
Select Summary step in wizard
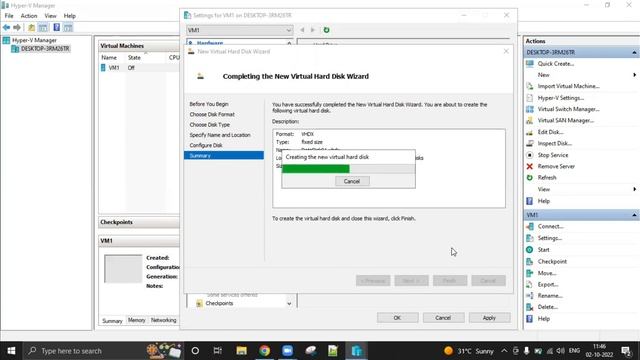pyautogui.click(x=224, y=156)
